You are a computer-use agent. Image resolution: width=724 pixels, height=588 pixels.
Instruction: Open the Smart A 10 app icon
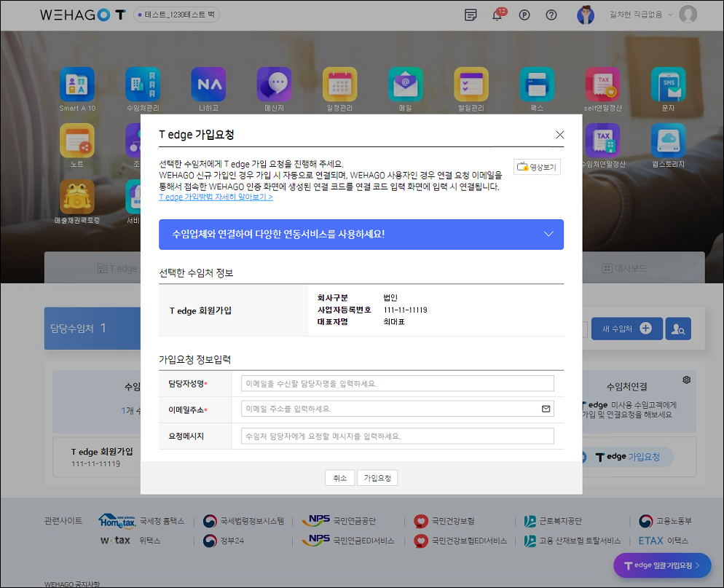tap(77, 85)
